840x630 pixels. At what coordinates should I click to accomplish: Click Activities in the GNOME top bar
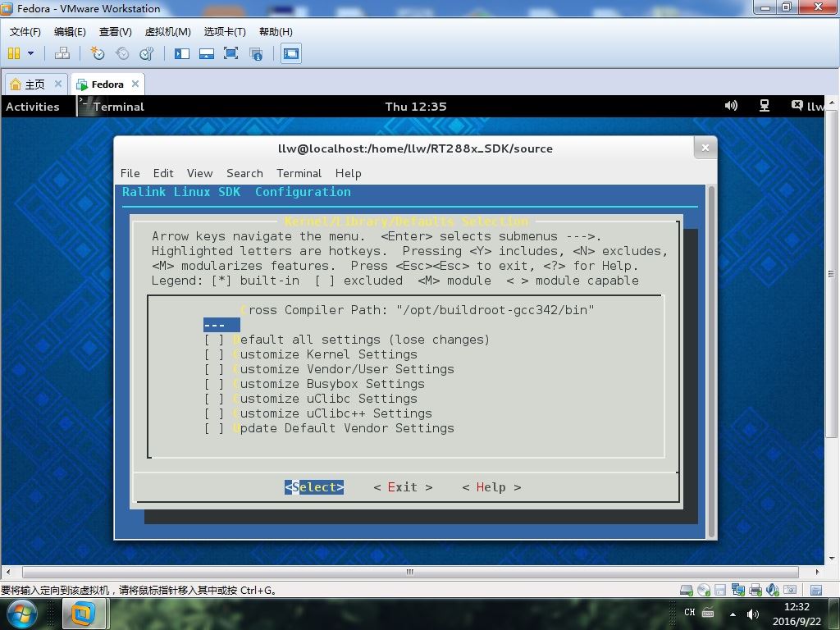tap(33, 107)
